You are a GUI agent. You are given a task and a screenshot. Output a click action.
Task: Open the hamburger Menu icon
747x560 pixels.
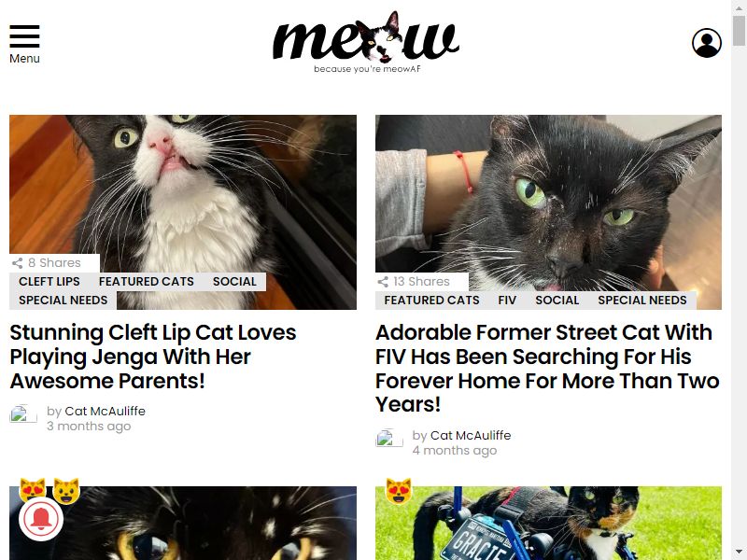tap(24, 36)
